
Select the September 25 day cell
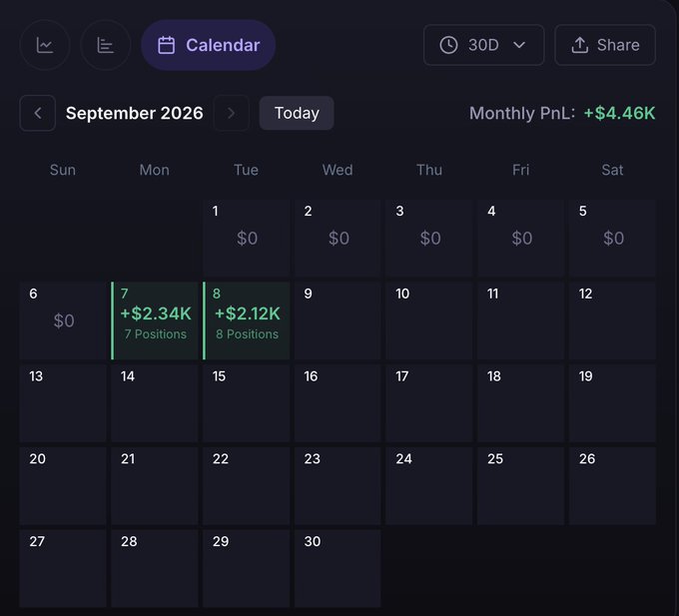pyautogui.click(x=521, y=486)
